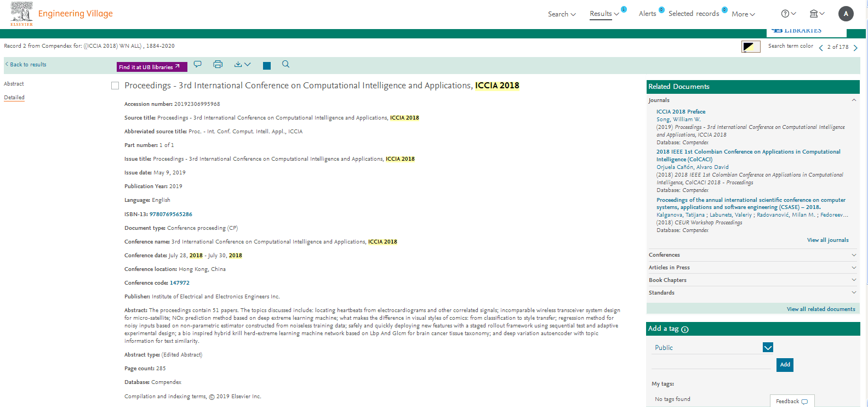Click the Results notification badge
The height and width of the screenshot is (407, 868).
pos(624,9)
